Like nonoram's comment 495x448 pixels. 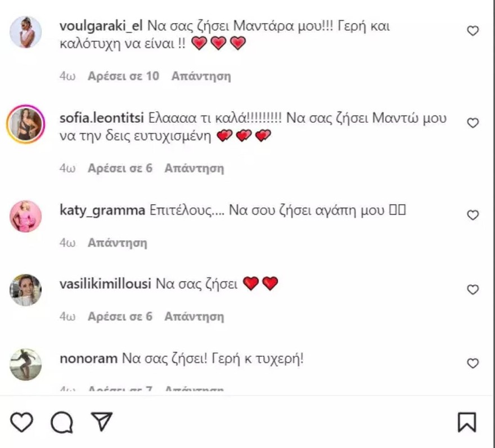(473, 364)
